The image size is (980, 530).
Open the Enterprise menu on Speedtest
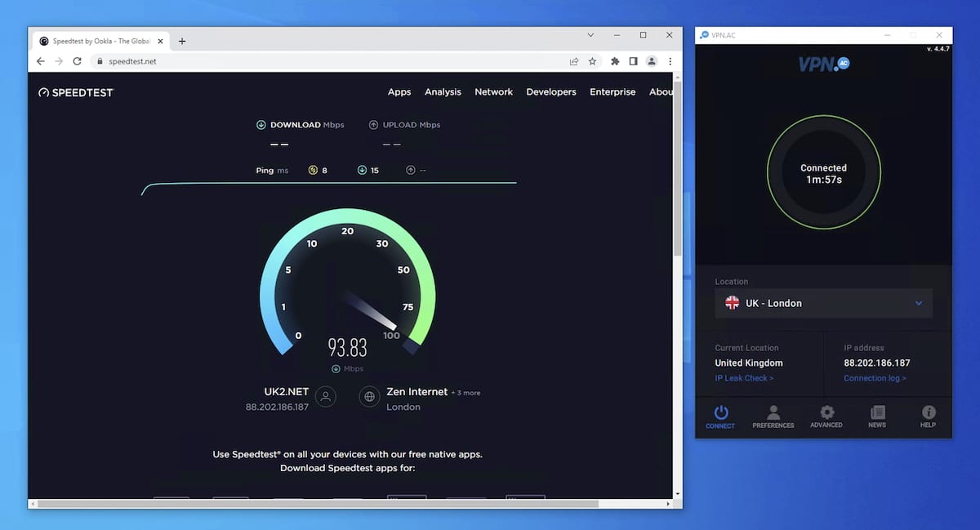(x=612, y=92)
